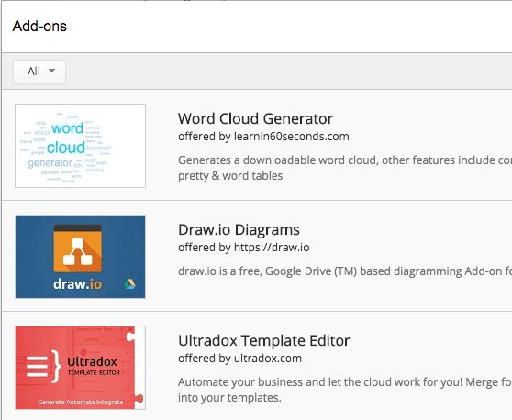Screen dimensions: 512x420
Task: Open the draw.io logo thumbnail
Action: point(81,257)
